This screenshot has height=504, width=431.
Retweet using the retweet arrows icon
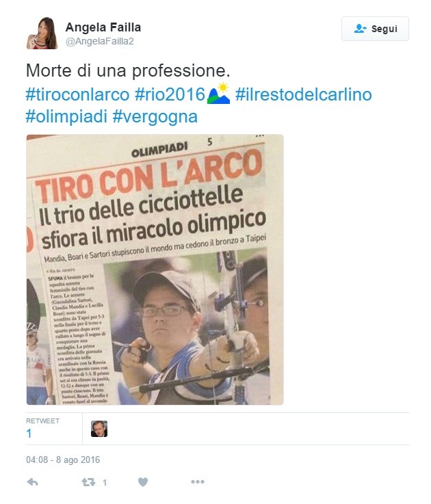click(88, 482)
